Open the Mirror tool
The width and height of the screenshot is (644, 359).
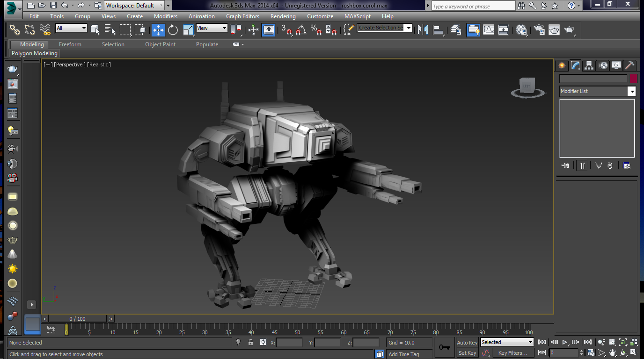[423, 30]
